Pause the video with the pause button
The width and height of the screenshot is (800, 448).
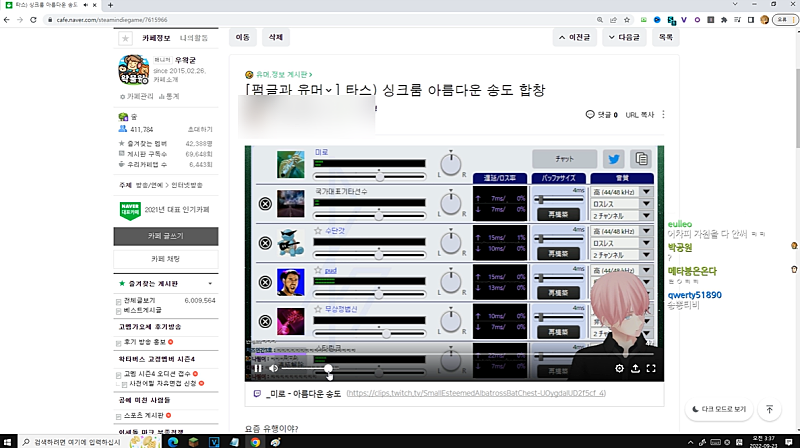[x=257, y=368]
